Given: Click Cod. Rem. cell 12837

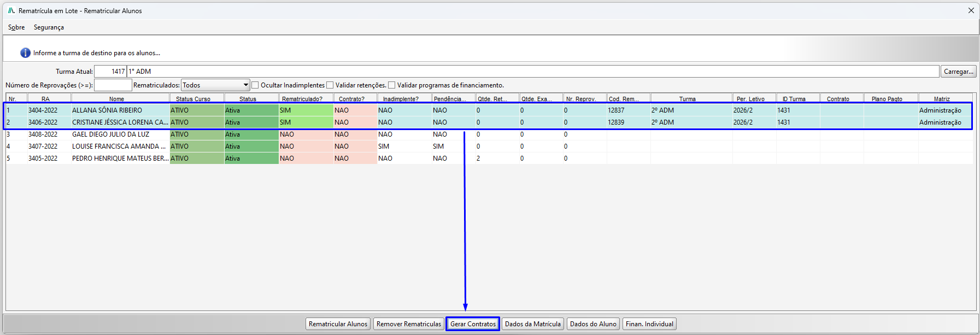Looking at the screenshot, I should click(629, 110).
